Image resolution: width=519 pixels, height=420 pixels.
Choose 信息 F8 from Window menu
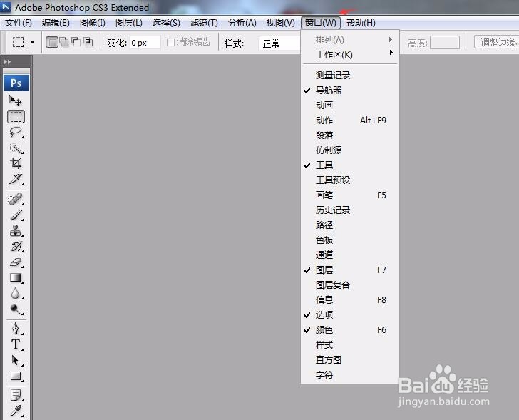click(350, 300)
